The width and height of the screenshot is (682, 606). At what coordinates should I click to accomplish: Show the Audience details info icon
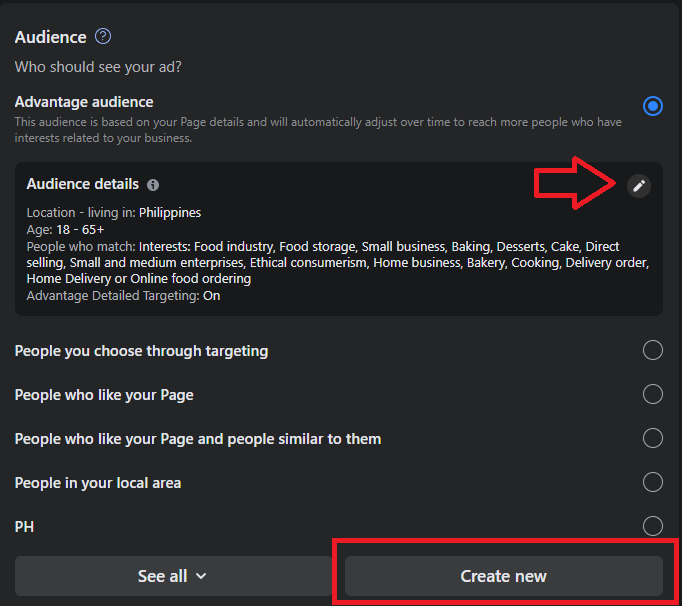pos(153,185)
